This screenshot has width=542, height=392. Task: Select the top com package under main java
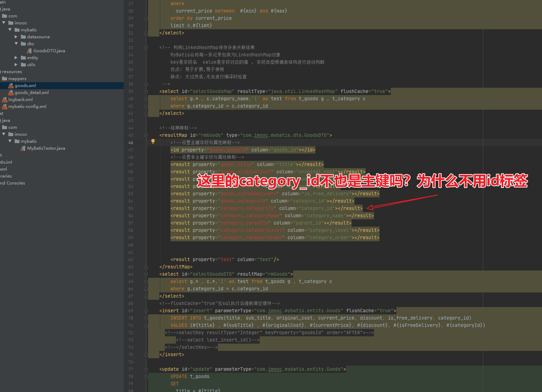pyautogui.click(x=13, y=16)
